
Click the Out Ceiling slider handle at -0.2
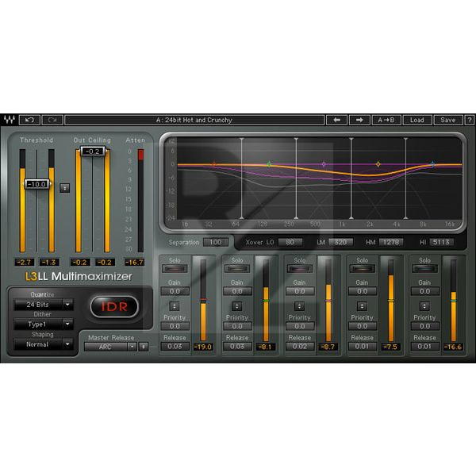tap(93, 152)
